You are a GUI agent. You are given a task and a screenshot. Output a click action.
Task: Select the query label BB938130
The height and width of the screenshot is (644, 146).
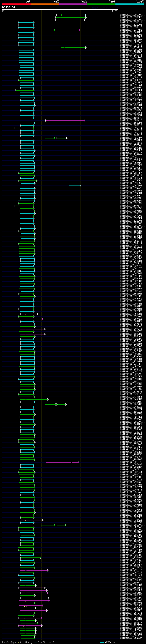pos(8,7)
